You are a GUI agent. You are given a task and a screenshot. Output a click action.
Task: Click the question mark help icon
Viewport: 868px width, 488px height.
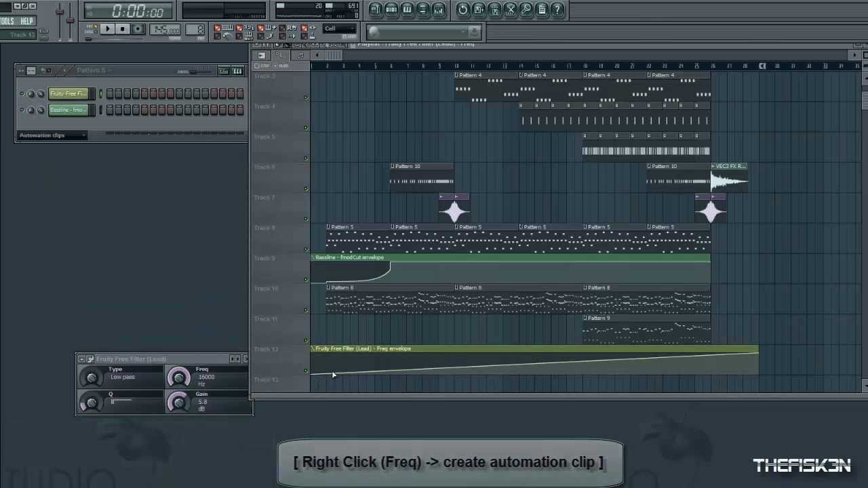point(557,9)
